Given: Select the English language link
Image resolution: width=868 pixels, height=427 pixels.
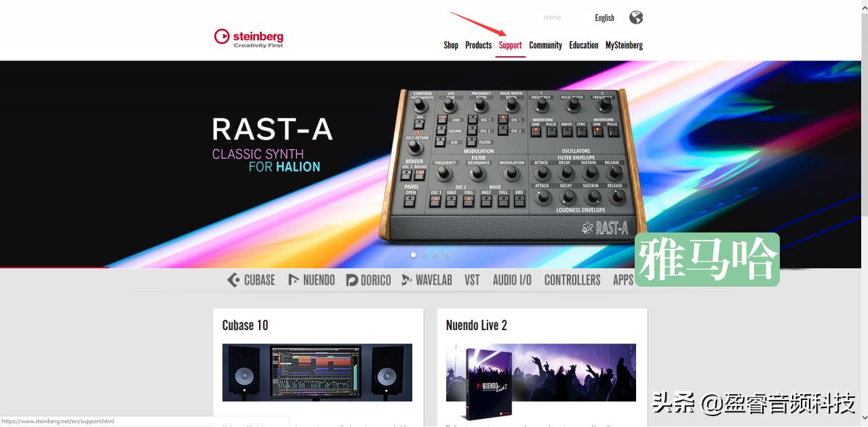Looking at the screenshot, I should (x=604, y=18).
